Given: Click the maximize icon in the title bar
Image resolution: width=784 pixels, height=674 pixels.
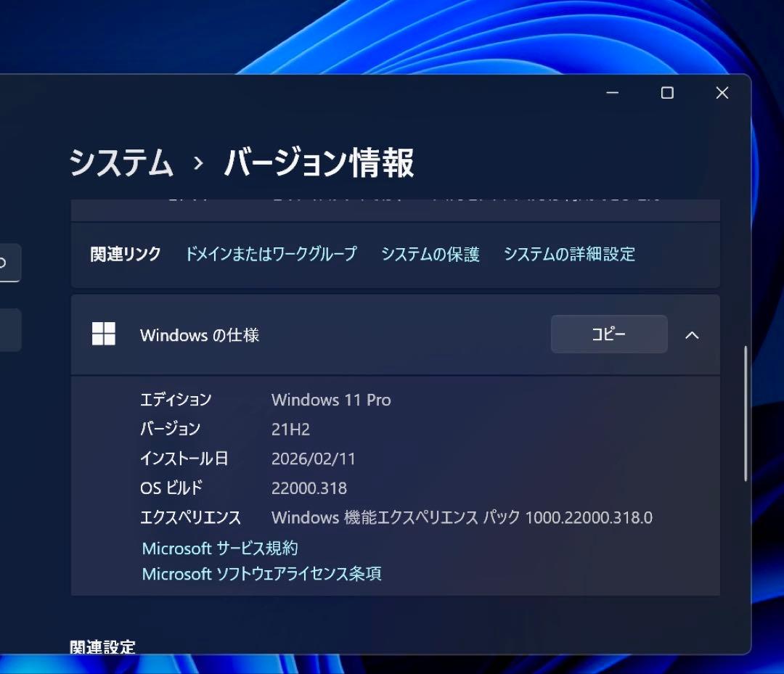Looking at the screenshot, I should click(x=666, y=93).
